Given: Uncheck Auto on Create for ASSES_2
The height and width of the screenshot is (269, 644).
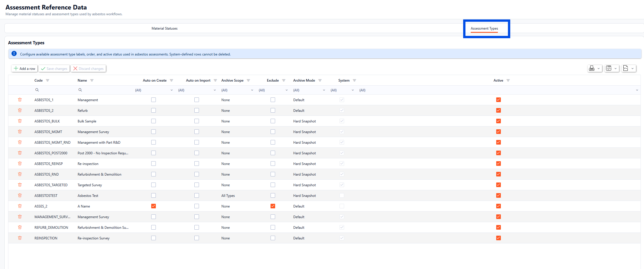Looking at the screenshot, I should [154, 206].
